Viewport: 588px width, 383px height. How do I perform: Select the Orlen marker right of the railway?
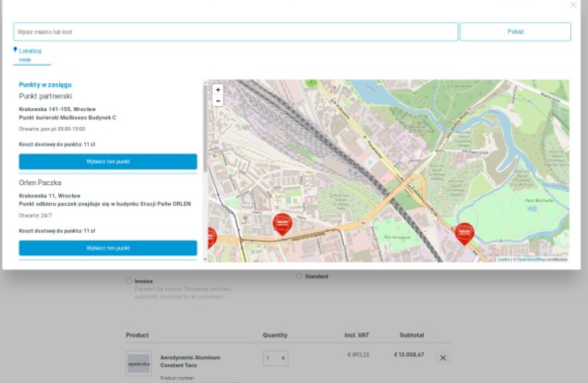coord(464,233)
